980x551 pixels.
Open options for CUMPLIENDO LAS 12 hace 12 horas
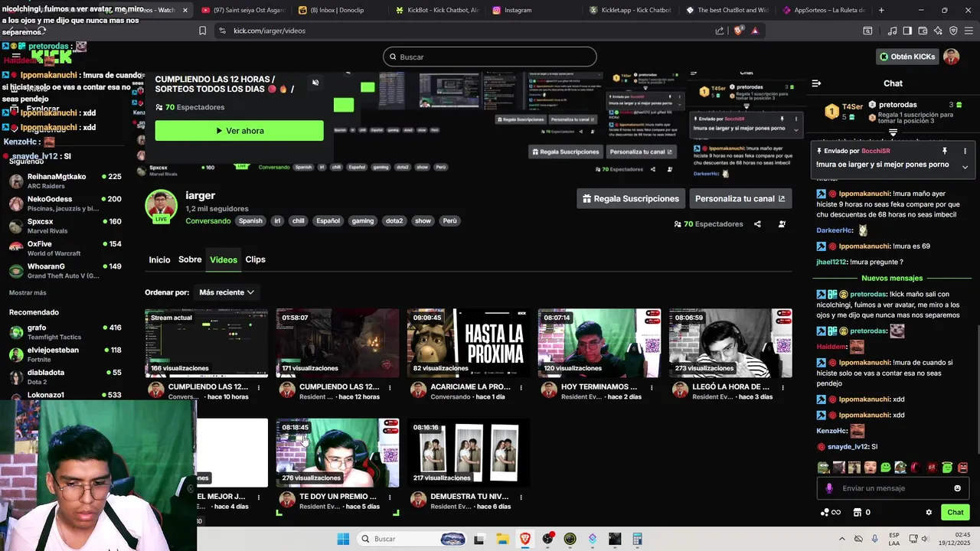390,387
